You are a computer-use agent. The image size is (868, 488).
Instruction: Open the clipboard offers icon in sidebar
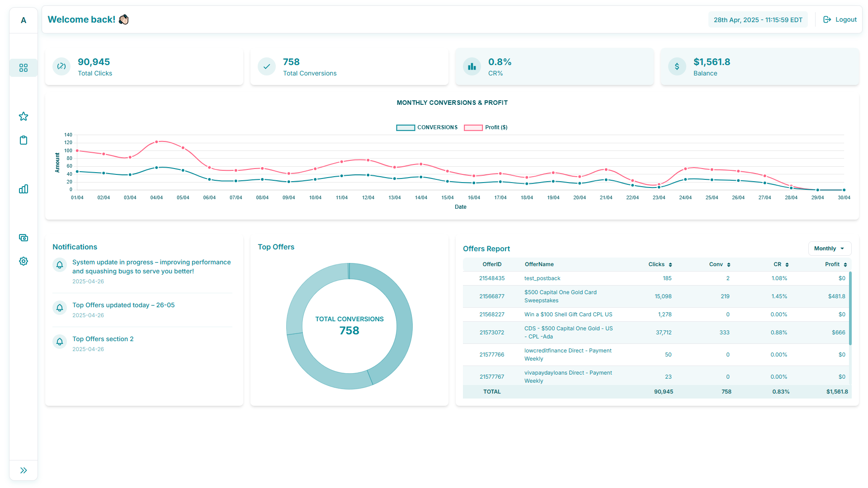(x=23, y=140)
